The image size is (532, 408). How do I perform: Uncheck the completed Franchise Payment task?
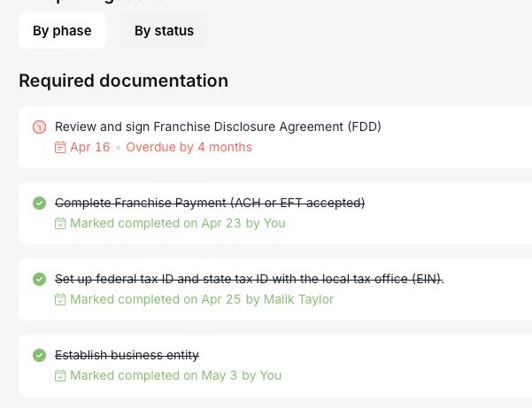[x=39, y=204]
